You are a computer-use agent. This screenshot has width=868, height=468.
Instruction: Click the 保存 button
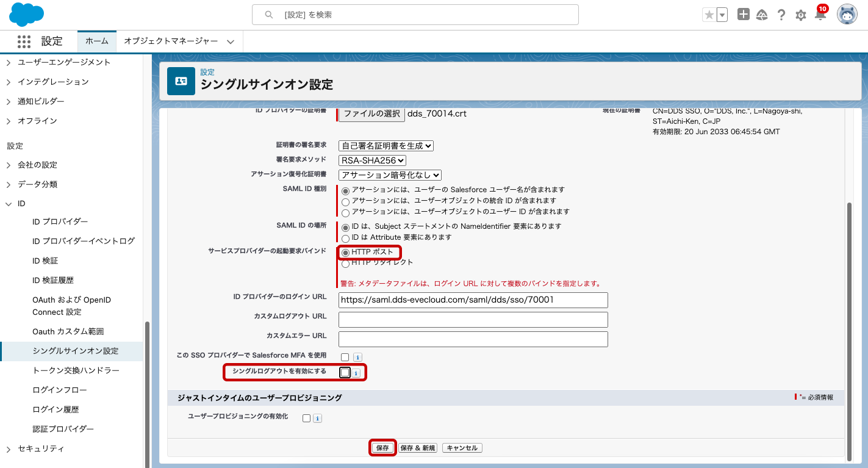click(382, 448)
